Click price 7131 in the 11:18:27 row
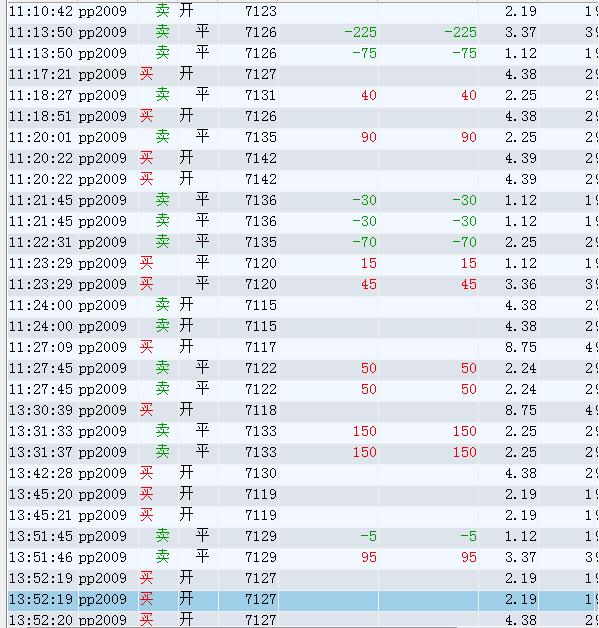The height and width of the screenshot is (628, 599). pyautogui.click(x=261, y=95)
